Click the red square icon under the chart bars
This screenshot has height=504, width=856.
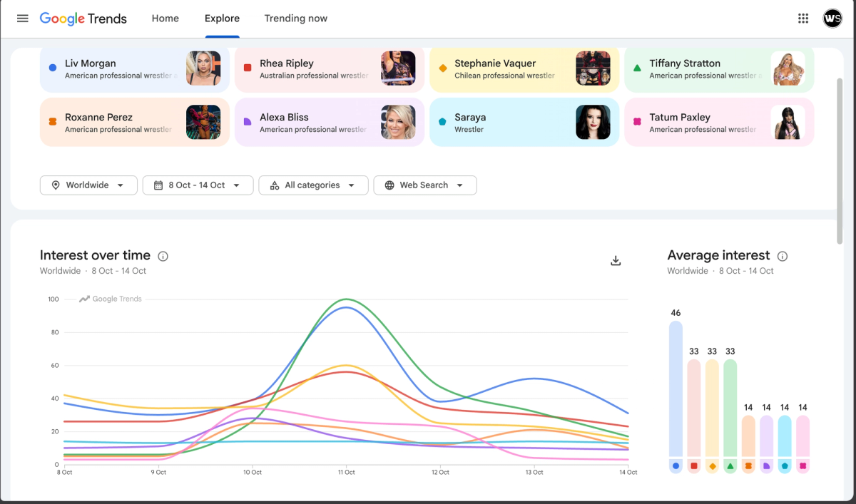pyautogui.click(x=694, y=466)
